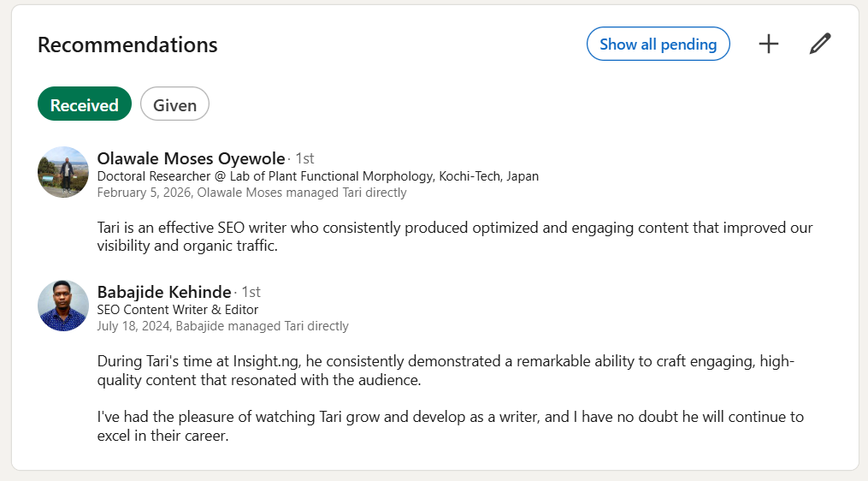
Task: Open the Babajide Kehinde name link
Action: (164, 292)
